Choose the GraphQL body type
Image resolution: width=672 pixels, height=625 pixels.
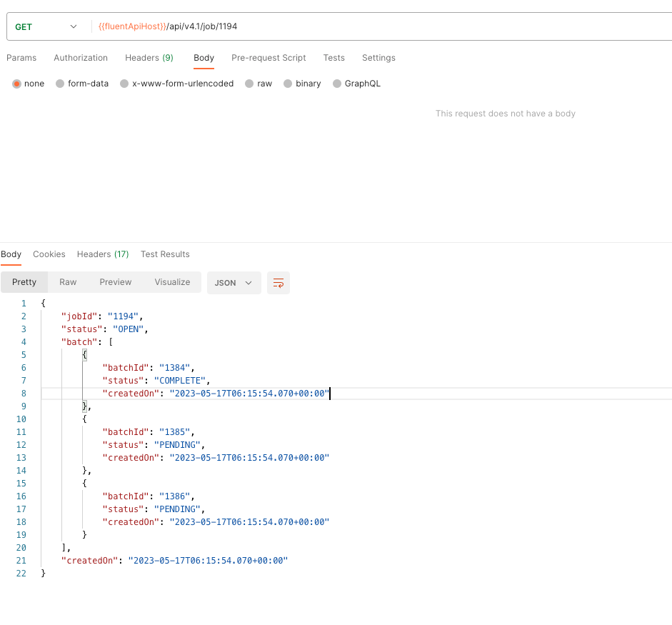click(x=337, y=84)
